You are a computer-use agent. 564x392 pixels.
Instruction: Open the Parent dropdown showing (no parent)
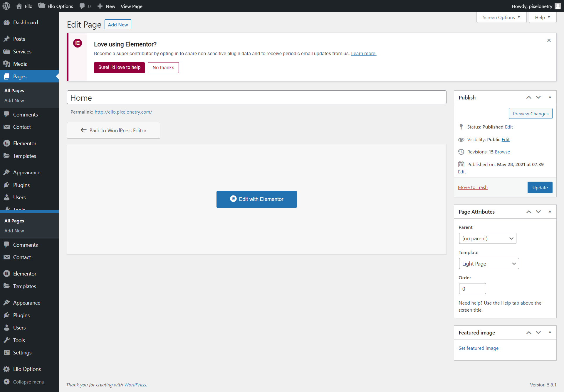tap(487, 239)
